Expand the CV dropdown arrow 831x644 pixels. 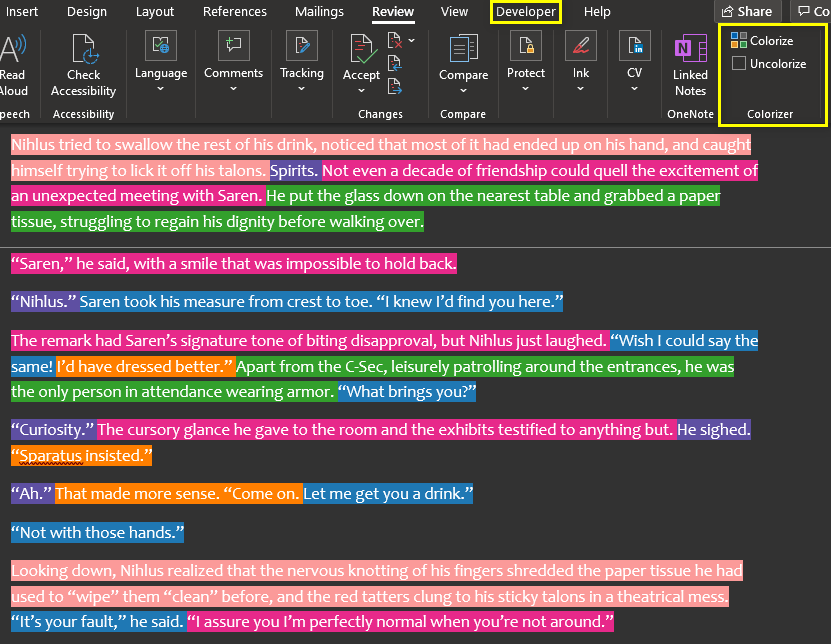pyautogui.click(x=634, y=88)
